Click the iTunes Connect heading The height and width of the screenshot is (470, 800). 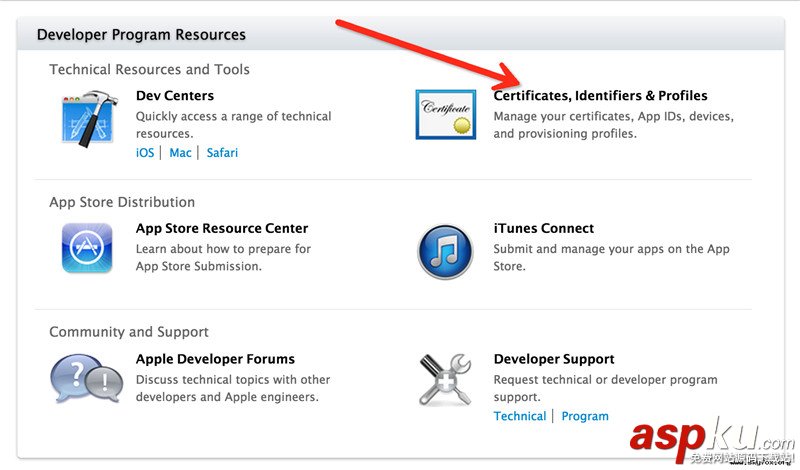[544, 228]
